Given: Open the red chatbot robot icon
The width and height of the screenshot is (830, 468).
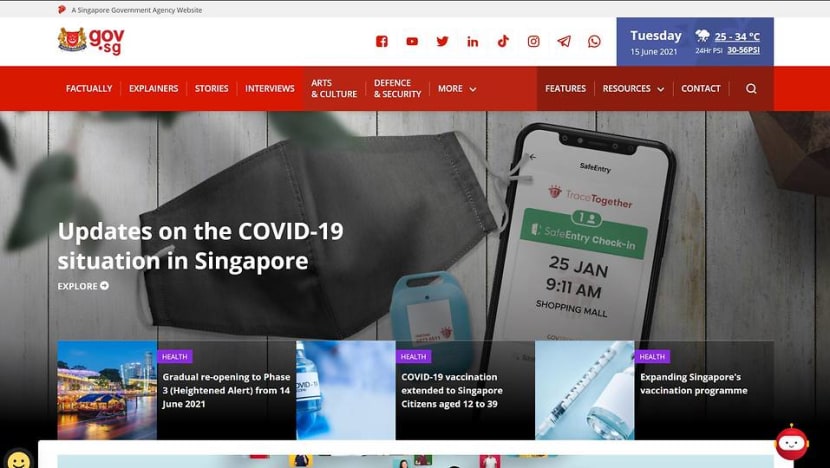Looking at the screenshot, I should click(792, 442).
